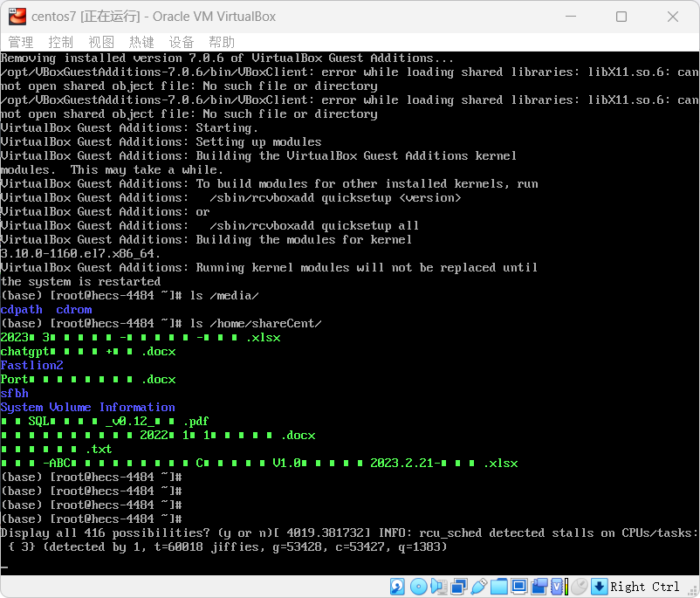Open the 视图 menu
Image resolution: width=700 pixels, height=598 pixels.
[101, 42]
